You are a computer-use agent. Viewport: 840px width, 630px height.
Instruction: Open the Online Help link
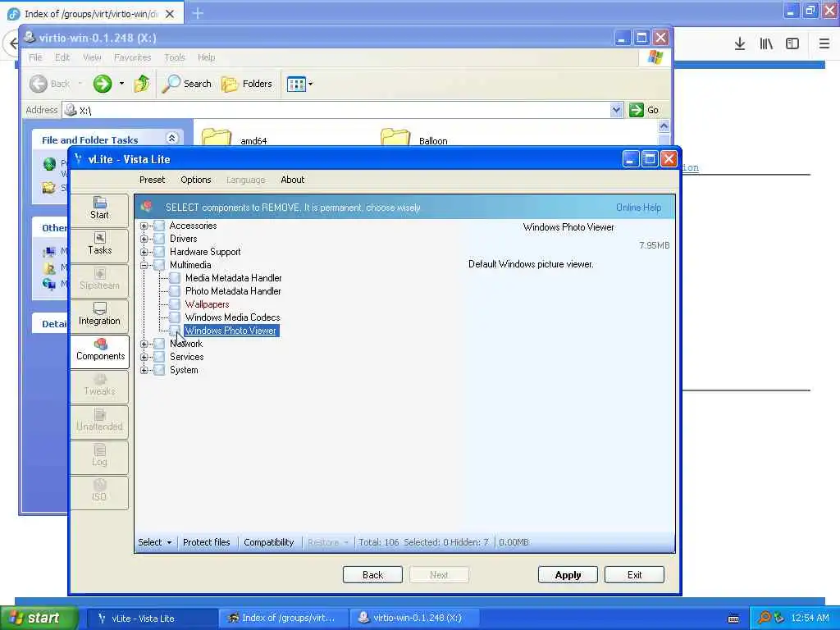[x=638, y=208]
